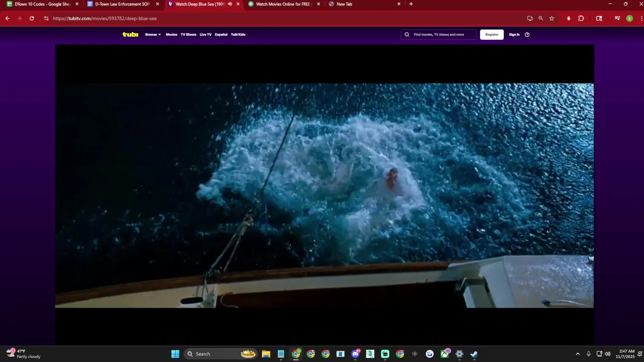Image resolution: width=644 pixels, height=362 pixels.
Task: Go back using the browser back arrow
Action: point(8,18)
